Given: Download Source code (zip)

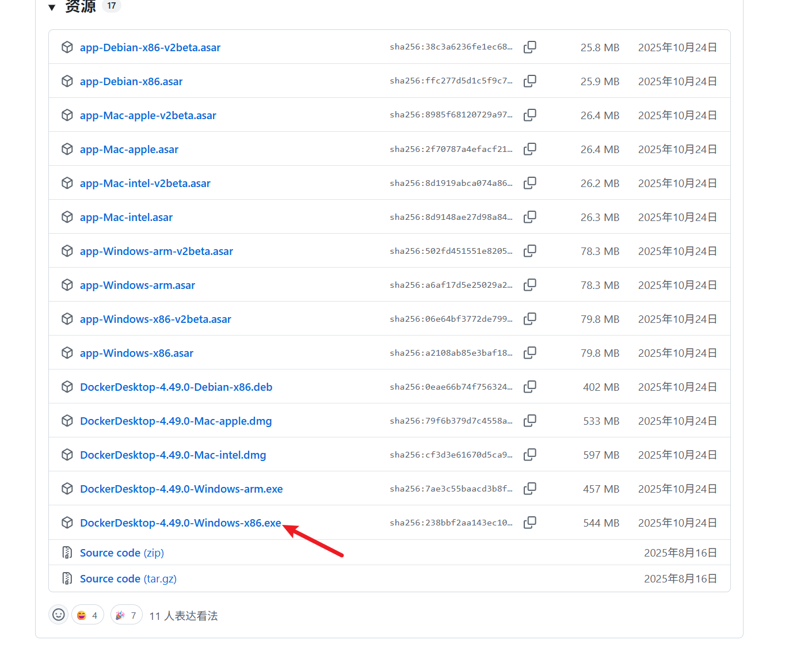Looking at the screenshot, I should (x=122, y=553).
